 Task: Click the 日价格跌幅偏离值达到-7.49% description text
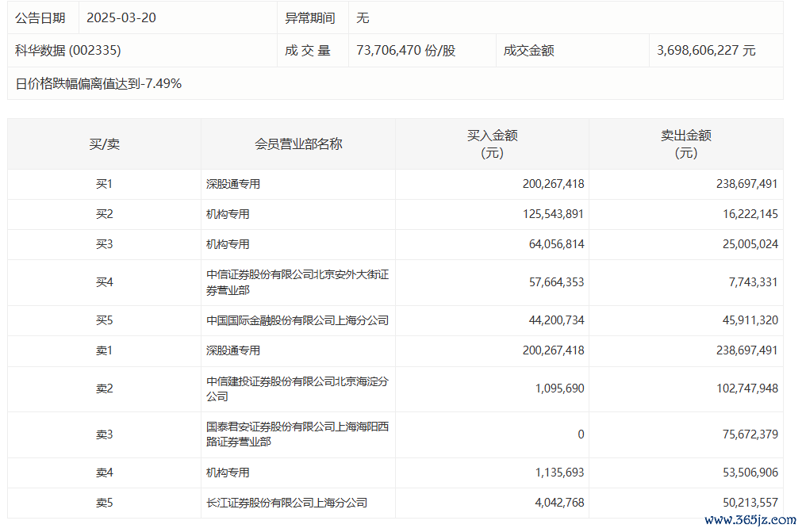click(98, 83)
